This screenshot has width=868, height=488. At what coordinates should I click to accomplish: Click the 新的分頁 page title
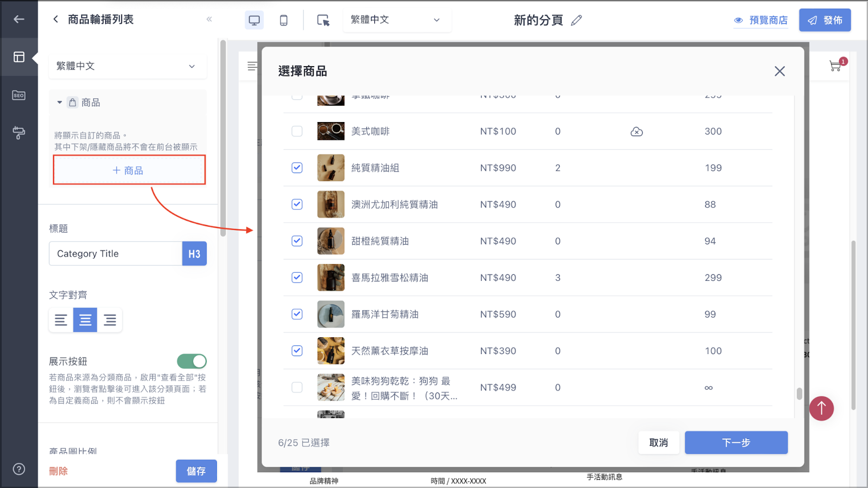click(538, 20)
